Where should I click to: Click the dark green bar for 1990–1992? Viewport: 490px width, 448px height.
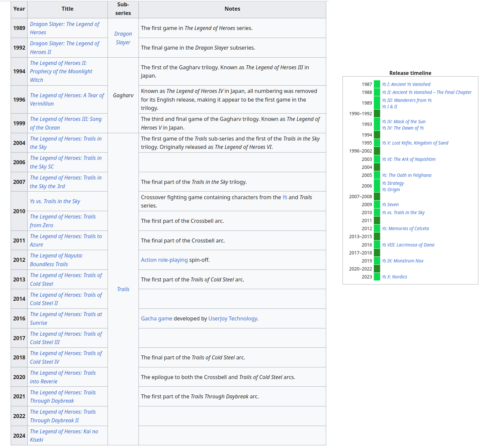[377, 114]
